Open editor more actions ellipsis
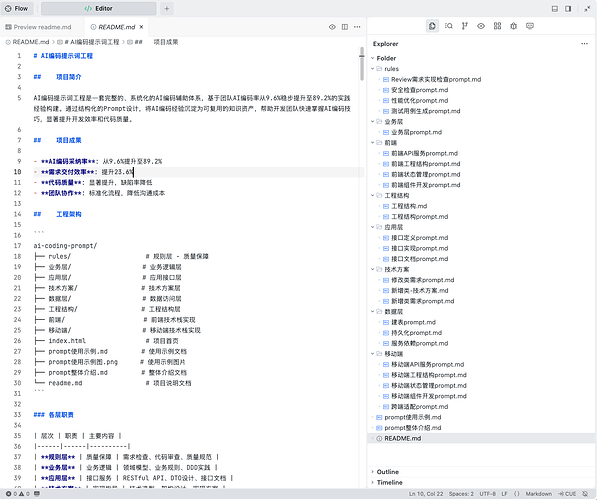This screenshot has width=597, height=500. 357,27
